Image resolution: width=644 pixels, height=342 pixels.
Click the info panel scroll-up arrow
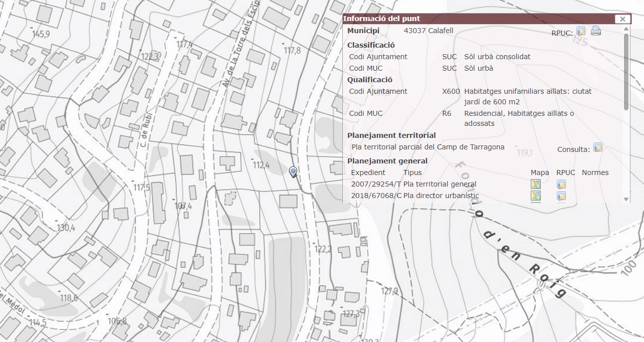(x=626, y=29)
